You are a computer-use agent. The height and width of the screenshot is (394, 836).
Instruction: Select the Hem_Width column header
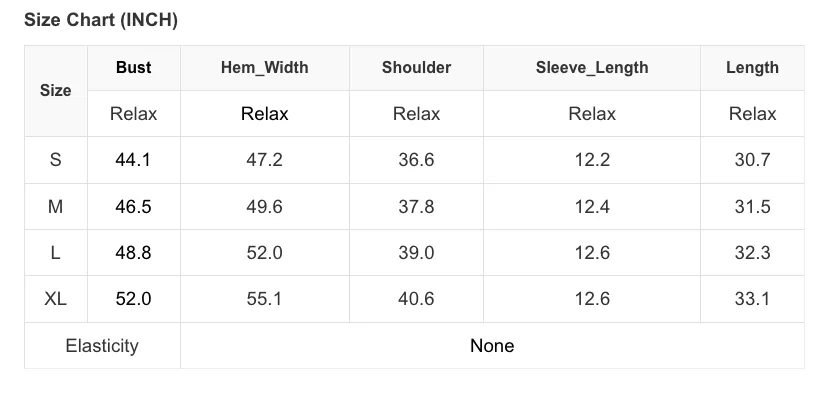click(x=264, y=68)
